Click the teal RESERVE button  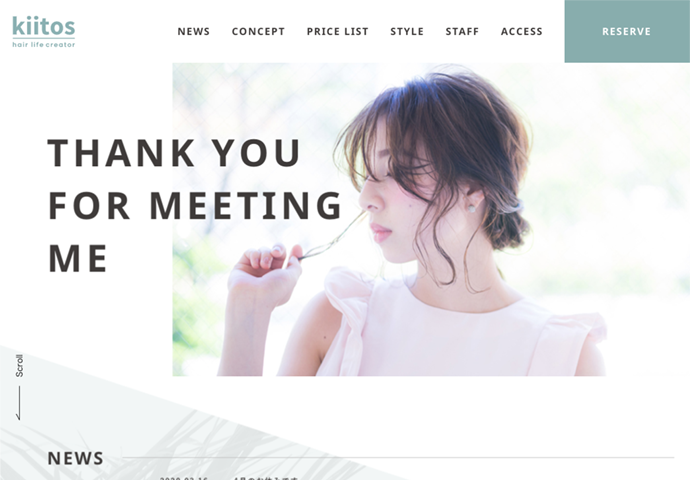pyautogui.click(x=627, y=31)
